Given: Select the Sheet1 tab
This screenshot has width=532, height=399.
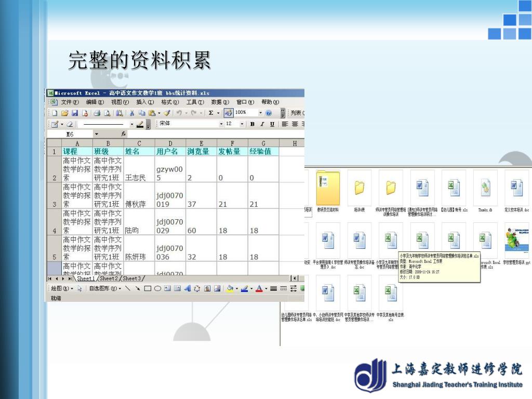Looking at the screenshot, I should 86,278.
